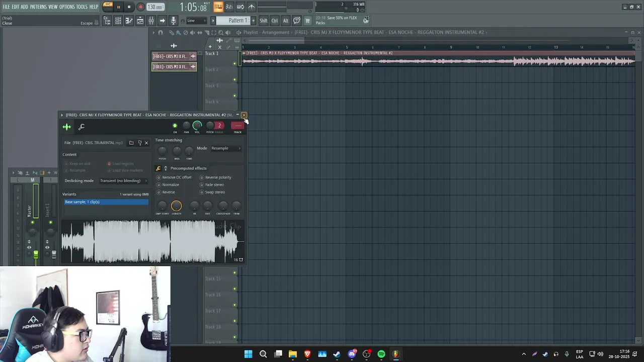The image size is (644, 362).
Task: Open Windows Start menu
Action: click(x=248, y=354)
